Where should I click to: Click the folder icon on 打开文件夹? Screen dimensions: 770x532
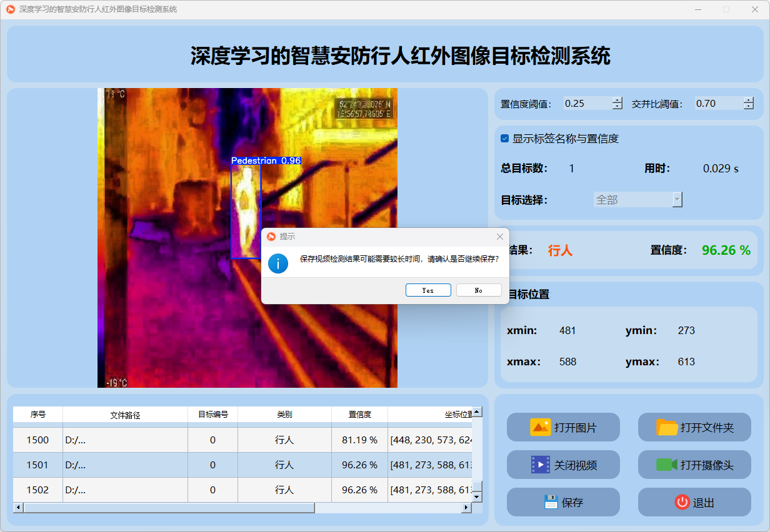coord(667,427)
